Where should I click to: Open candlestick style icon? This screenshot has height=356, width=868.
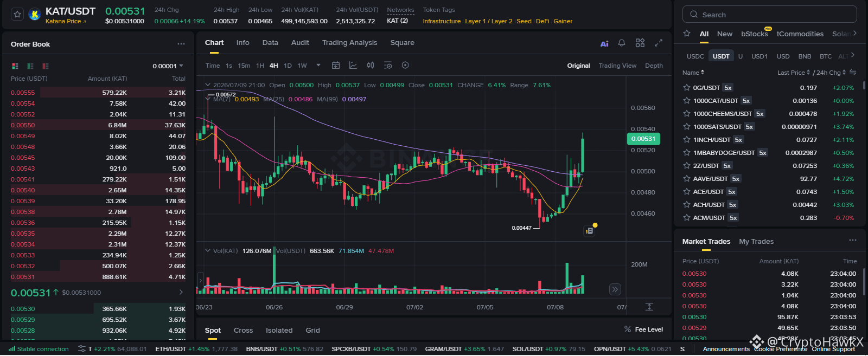coord(371,65)
